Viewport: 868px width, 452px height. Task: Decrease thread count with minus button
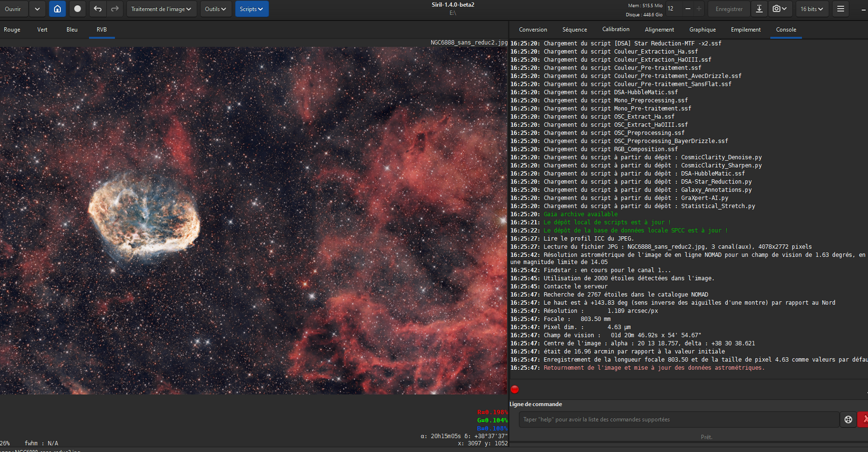tap(687, 9)
